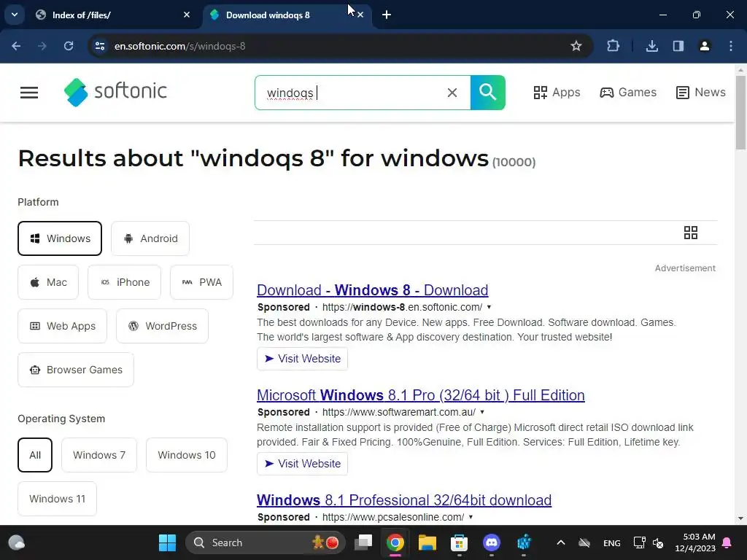Clear the search box with the X
The width and height of the screenshot is (747, 560).
452,93
